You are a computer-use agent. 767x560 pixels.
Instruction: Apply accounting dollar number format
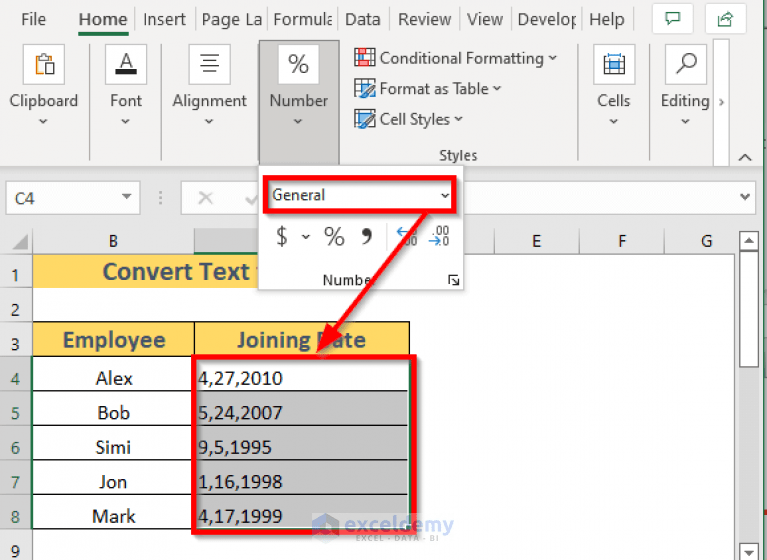pyautogui.click(x=282, y=237)
